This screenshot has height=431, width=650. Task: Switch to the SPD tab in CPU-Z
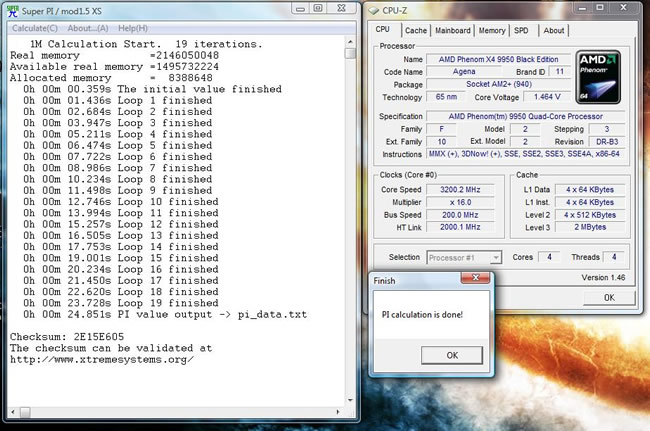pos(521,30)
